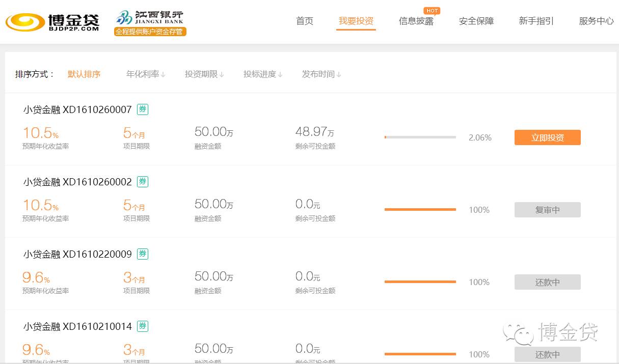This screenshot has height=364, width=619.
Task: Sort by 年化利率
Action: pyautogui.click(x=146, y=74)
